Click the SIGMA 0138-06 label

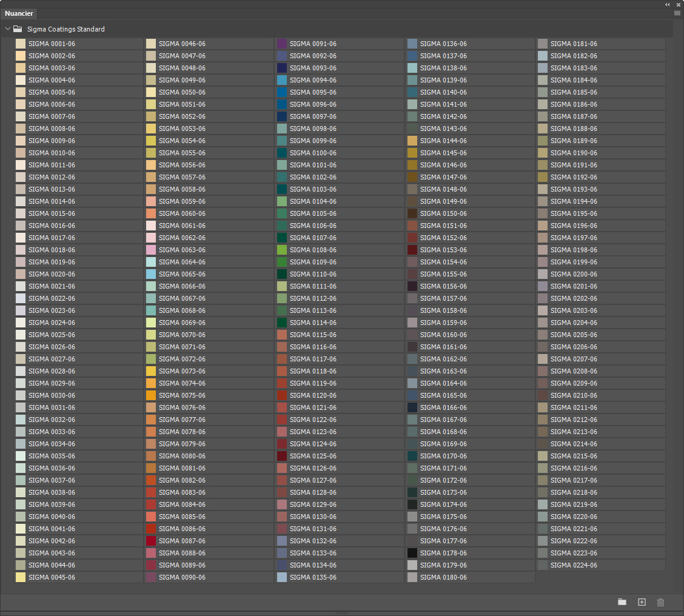coord(443,68)
